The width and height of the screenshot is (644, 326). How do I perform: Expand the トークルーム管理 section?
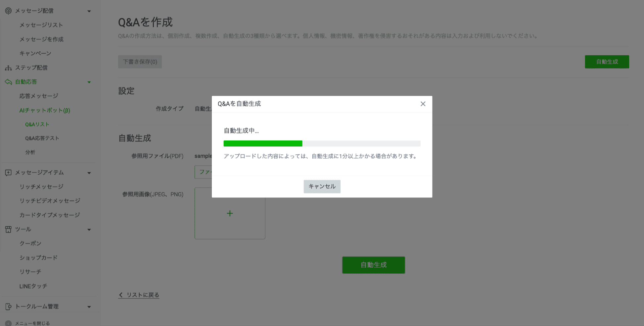[89, 306]
